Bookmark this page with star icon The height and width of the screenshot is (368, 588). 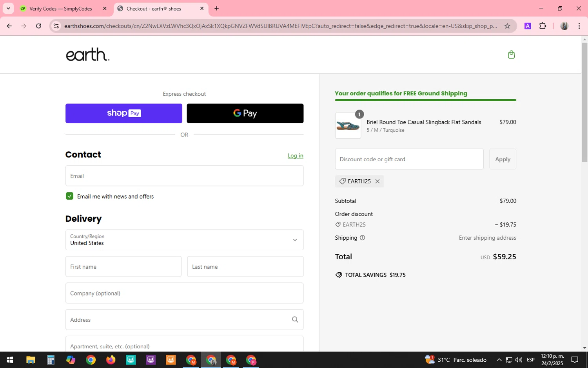507,26
